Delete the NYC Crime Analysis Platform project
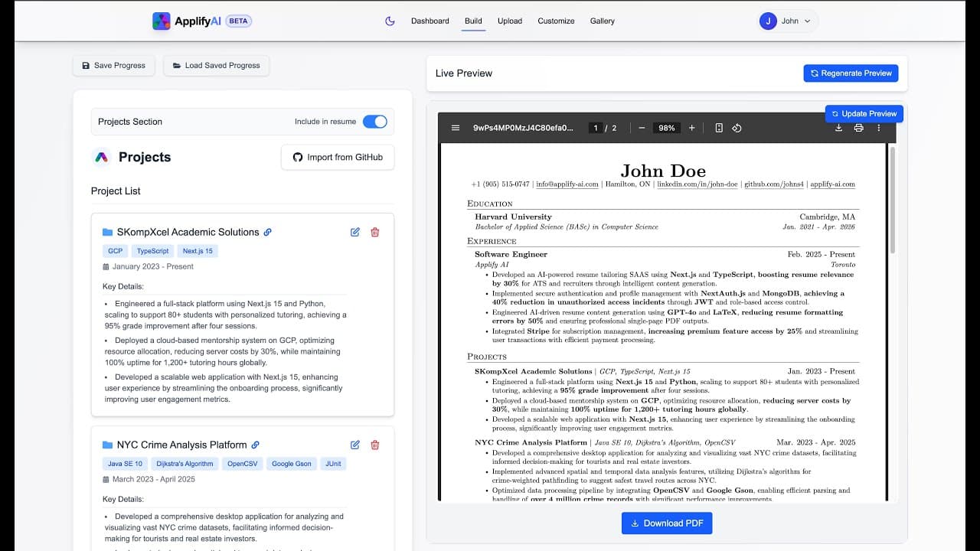This screenshot has width=980, height=551. [x=375, y=445]
